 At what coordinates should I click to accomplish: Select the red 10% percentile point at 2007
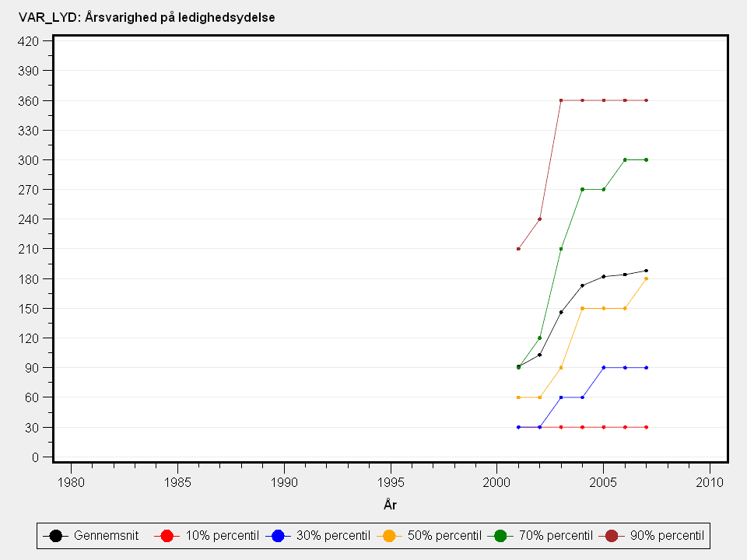647,427
